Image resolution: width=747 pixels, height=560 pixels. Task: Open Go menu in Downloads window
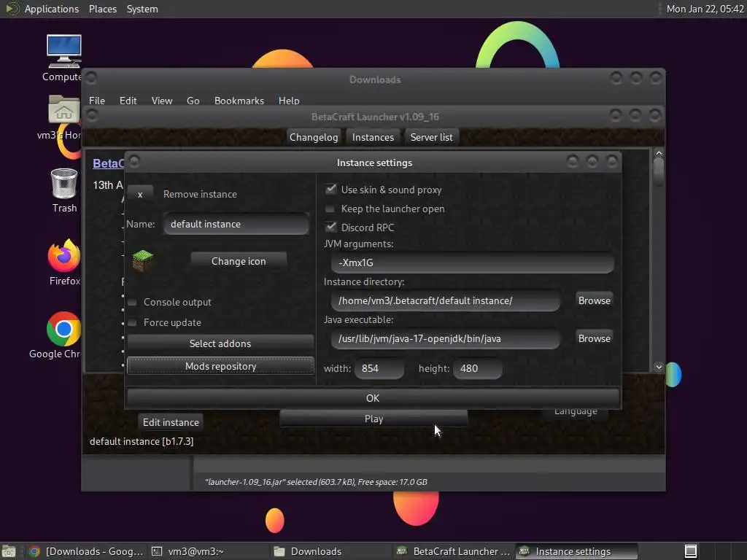coord(193,101)
